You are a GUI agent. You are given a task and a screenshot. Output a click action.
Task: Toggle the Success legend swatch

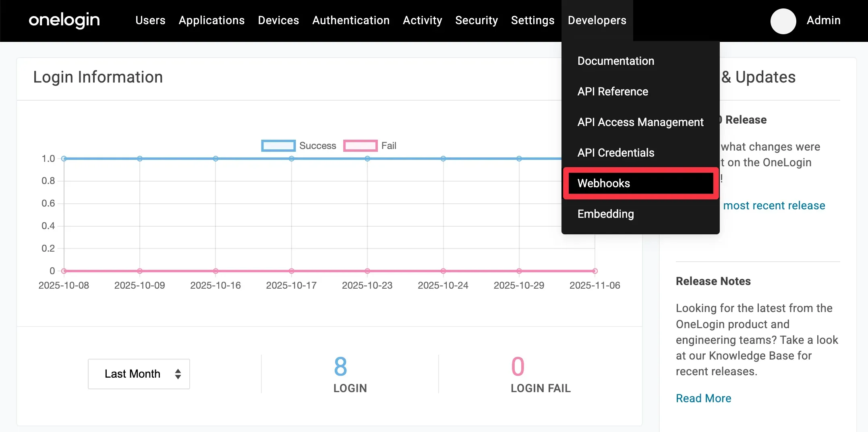(278, 146)
